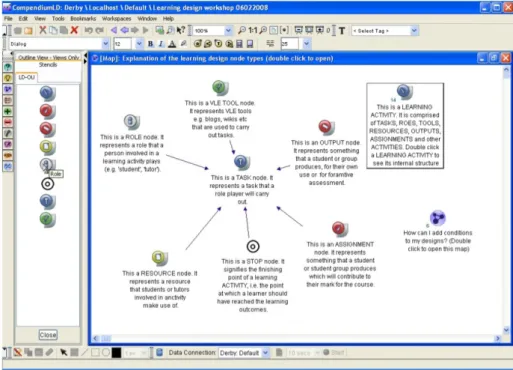Select the Task stencil icon
The image size is (513, 370).
(47, 202)
